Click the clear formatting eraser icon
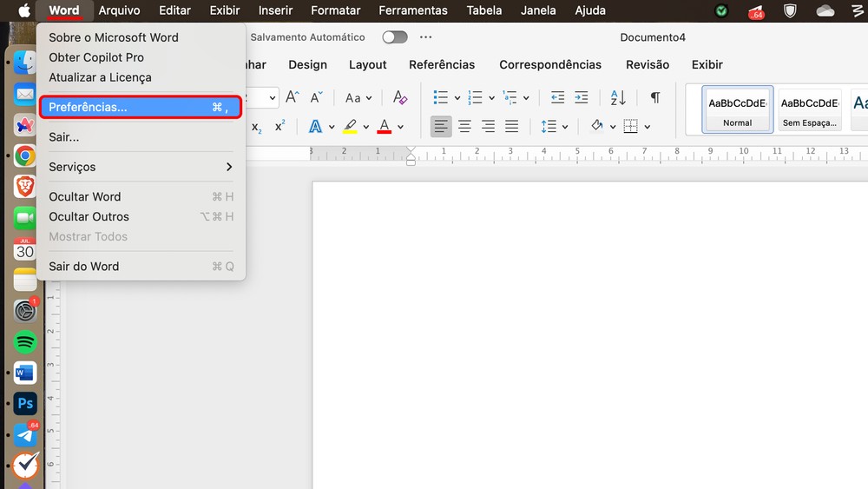868x489 pixels. (x=399, y=97)
